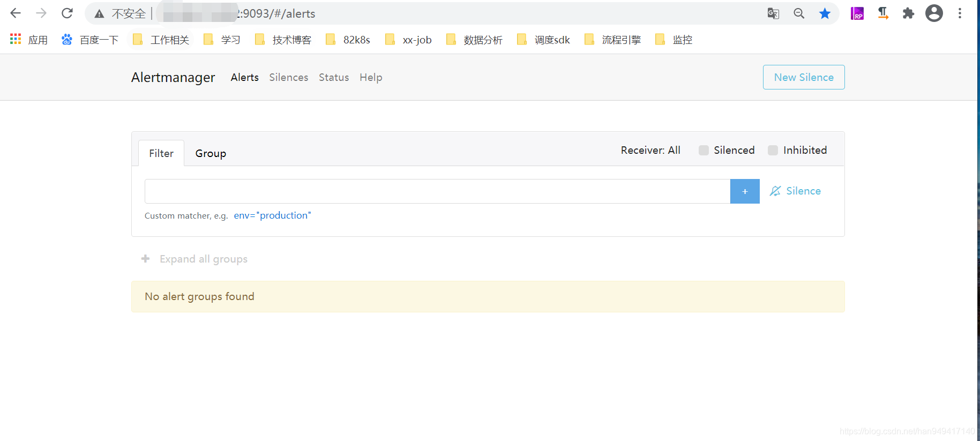Select the Alerts navigation item
The width and height of the screenshot is (980, 441).
[x=245, y=77]
